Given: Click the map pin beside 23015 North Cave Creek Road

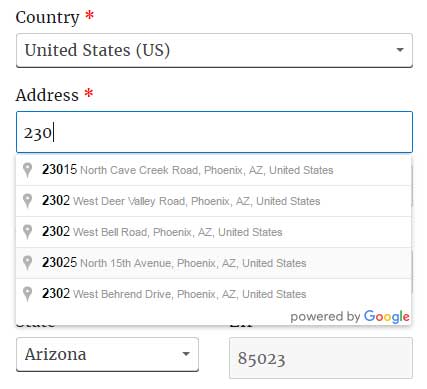Looking at the screenshot, I should pos(28,170).
